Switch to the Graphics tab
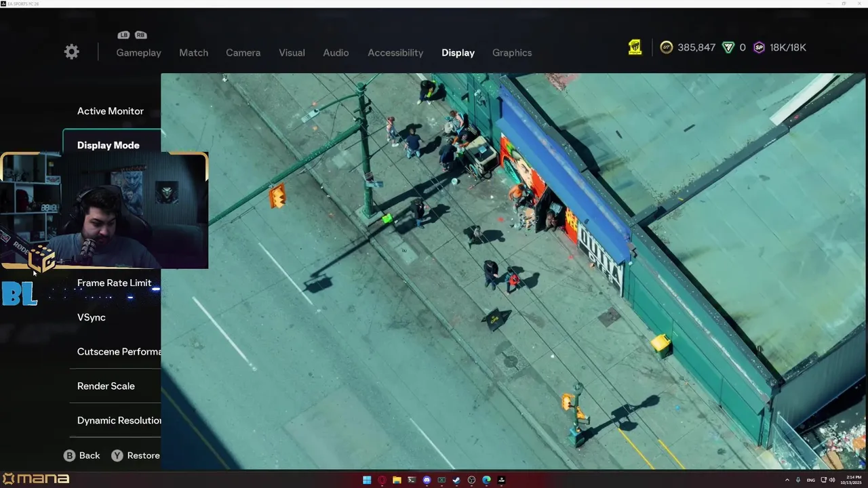 click(x=512, y=53)
